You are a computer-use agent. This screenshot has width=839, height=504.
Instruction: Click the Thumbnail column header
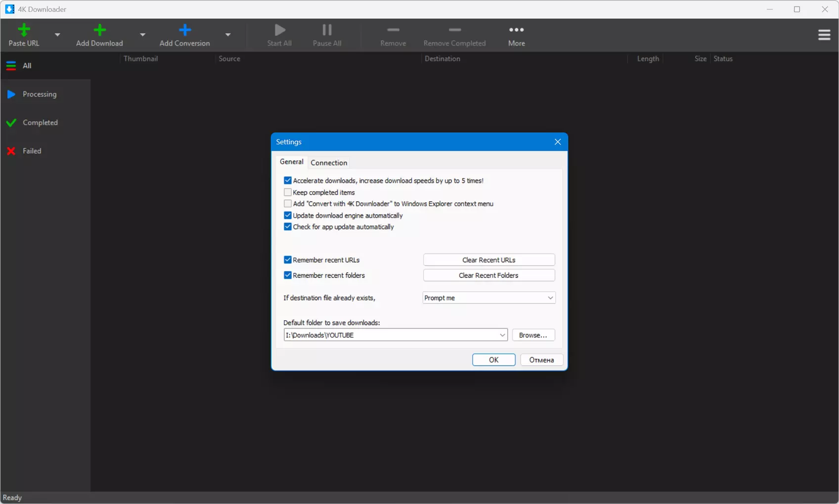coord(141,59)
